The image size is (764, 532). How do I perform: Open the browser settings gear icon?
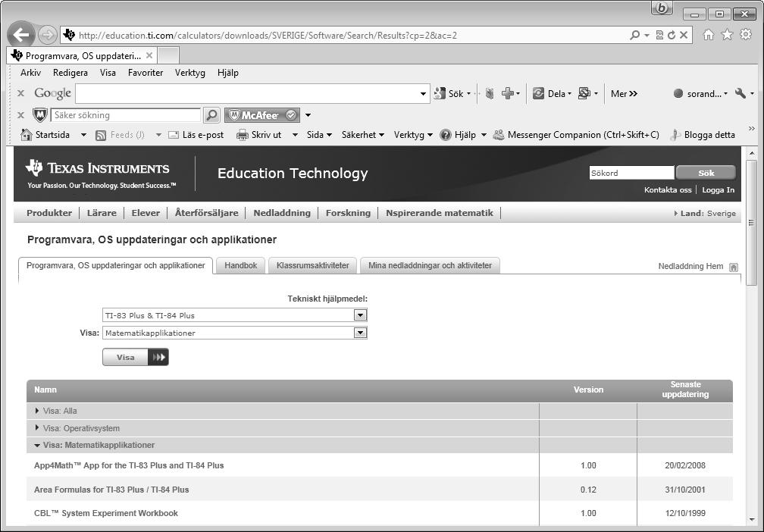(x=746, y=35)
